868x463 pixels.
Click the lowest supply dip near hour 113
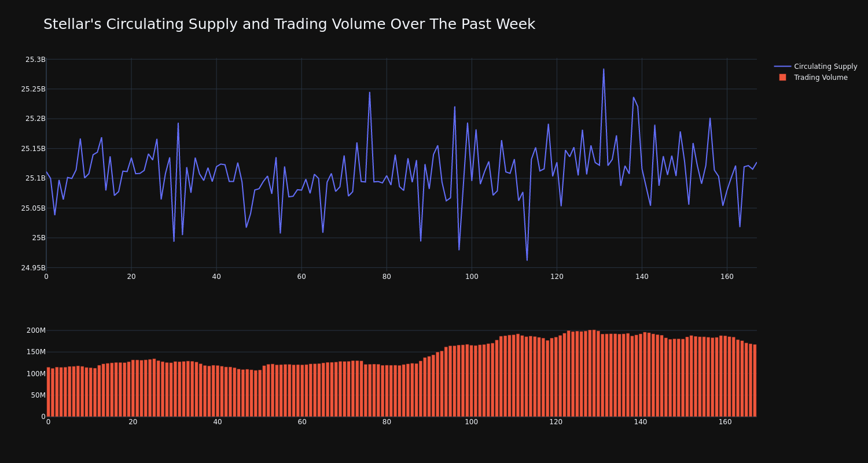pos(527,260)
